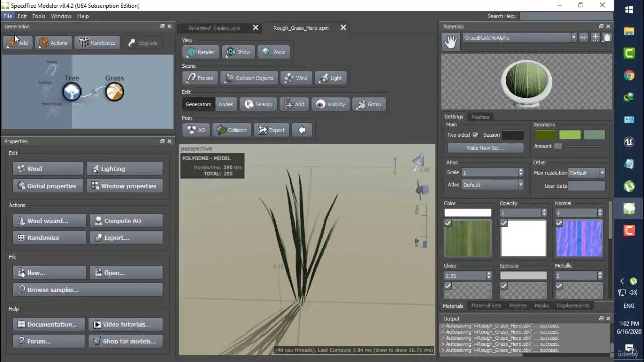Open the Visibility eye tool
The height and width of the screenshot is (362, 644).
click(x=331, y=104)
